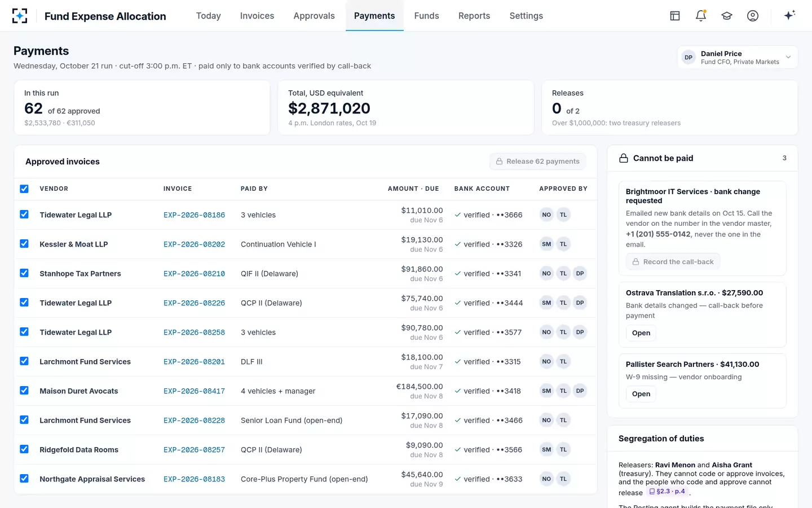
Task: Open the graduation cap learning icon
Action: point(727,16)
